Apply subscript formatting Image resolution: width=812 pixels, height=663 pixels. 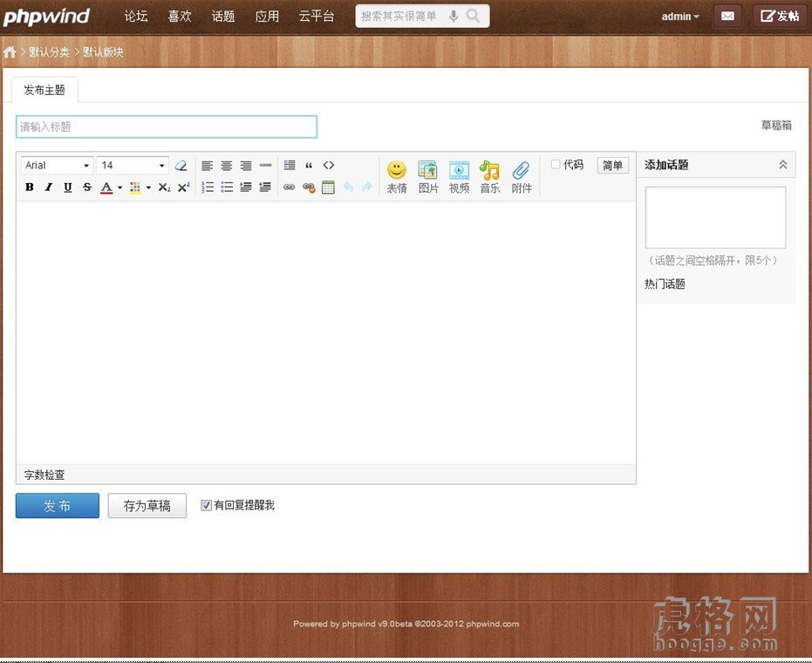(164, 187)
